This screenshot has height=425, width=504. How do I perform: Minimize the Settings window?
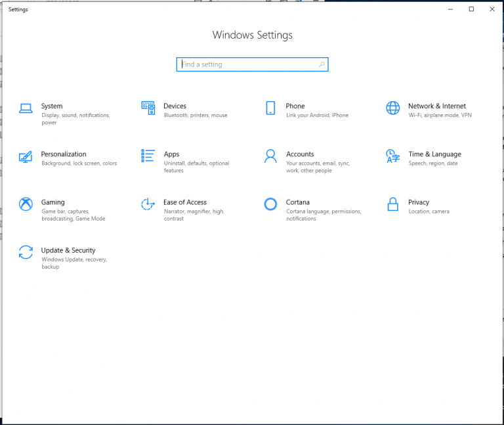[x=450, y=9]
